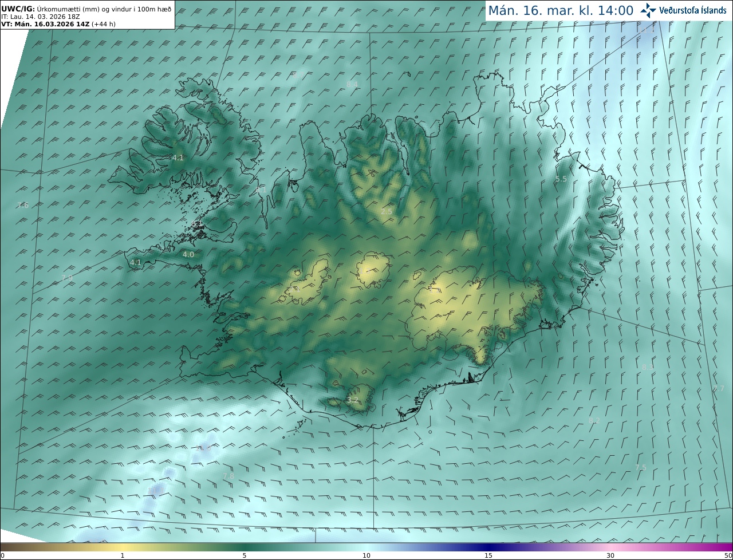733x560 pixels.
Task: Click the '15' tick on the color scale
Action: 488,555
